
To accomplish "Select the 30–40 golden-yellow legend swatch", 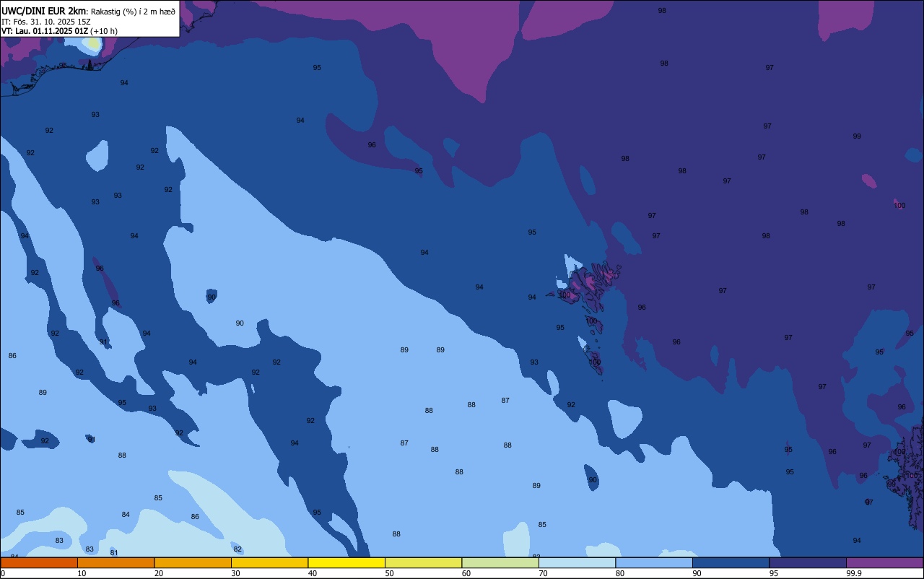I will pyautogui.click(x=269, y=562).
